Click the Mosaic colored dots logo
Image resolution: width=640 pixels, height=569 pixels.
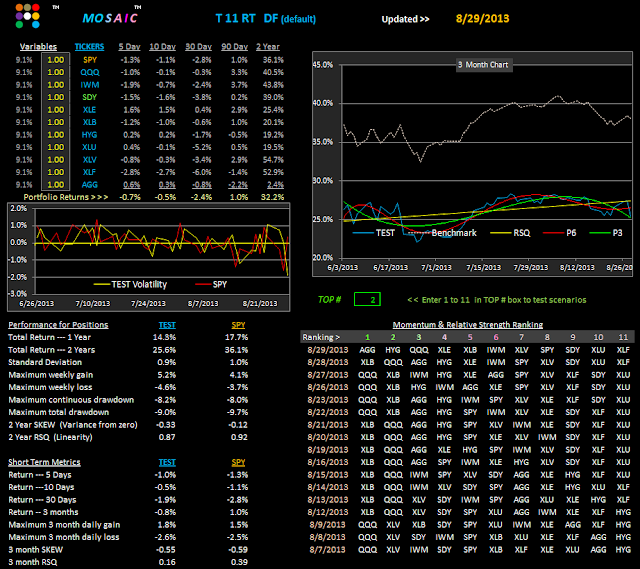[28, 16]
